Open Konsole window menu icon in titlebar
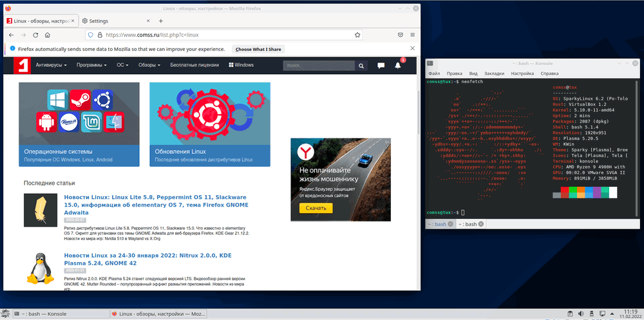The height and width of the screenshot is (320, 644). 430,63
